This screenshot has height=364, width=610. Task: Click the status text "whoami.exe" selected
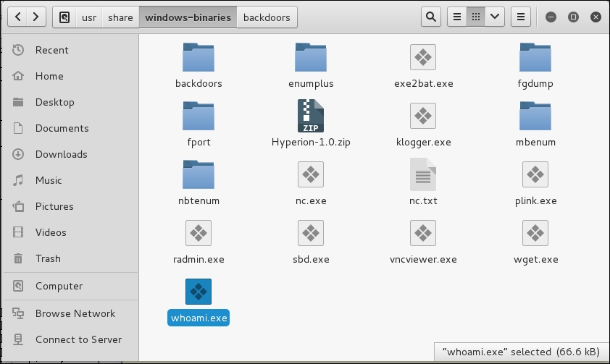497,352
